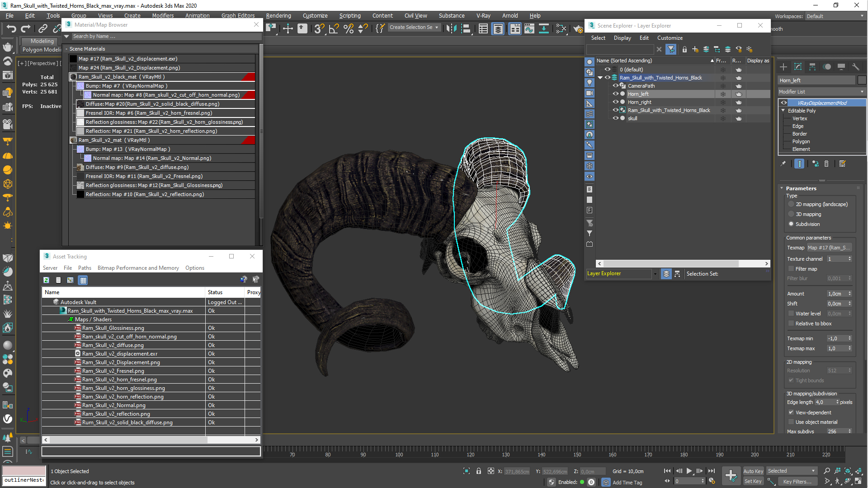This screenshot has width=868, height=488.
Task: Click the Texmap Map #17 button
Action: (829, 248)
